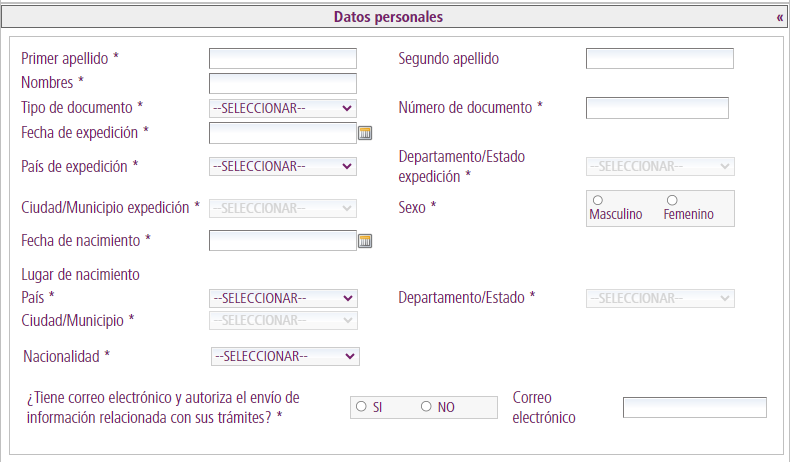Open the Departamento/Estado expedición dropdown
Image resolution: width=791 pixels, height=462 pixels.
click(660, 166)
